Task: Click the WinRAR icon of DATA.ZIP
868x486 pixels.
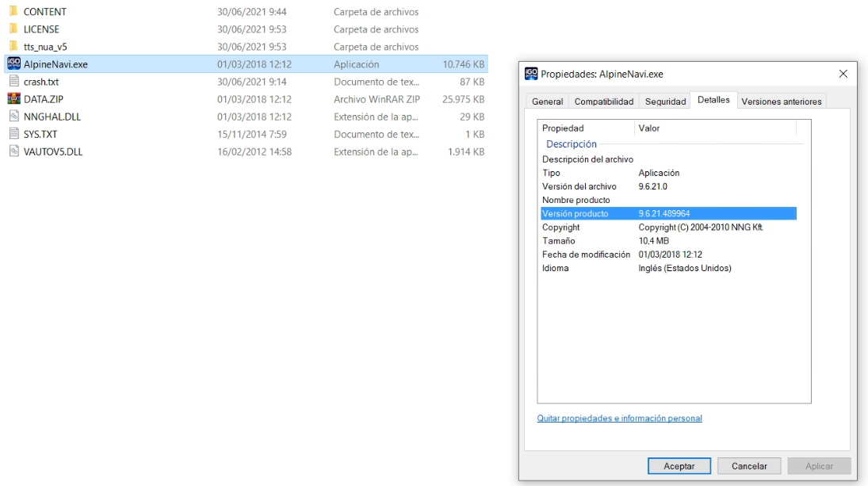Action: click(x=13, y=99)
